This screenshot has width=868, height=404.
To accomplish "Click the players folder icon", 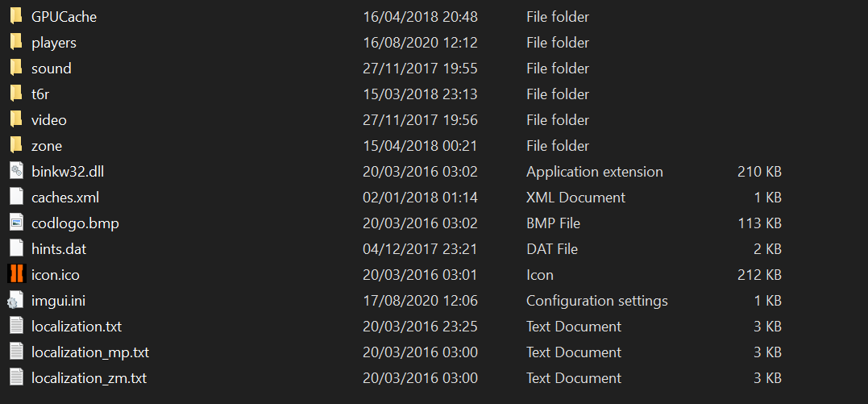I will [x=17, y=42].
